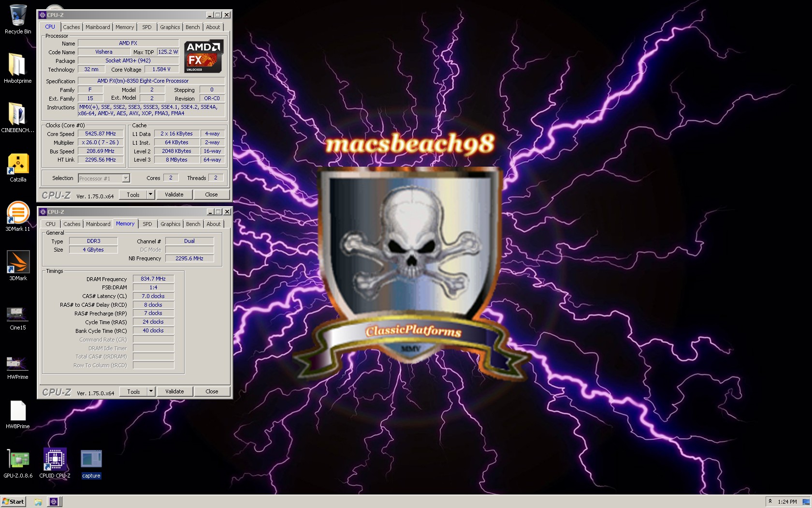The image size is (812, 508).
Task: Open the file explorer taskbar icon
Action: (x=38, y=502)
